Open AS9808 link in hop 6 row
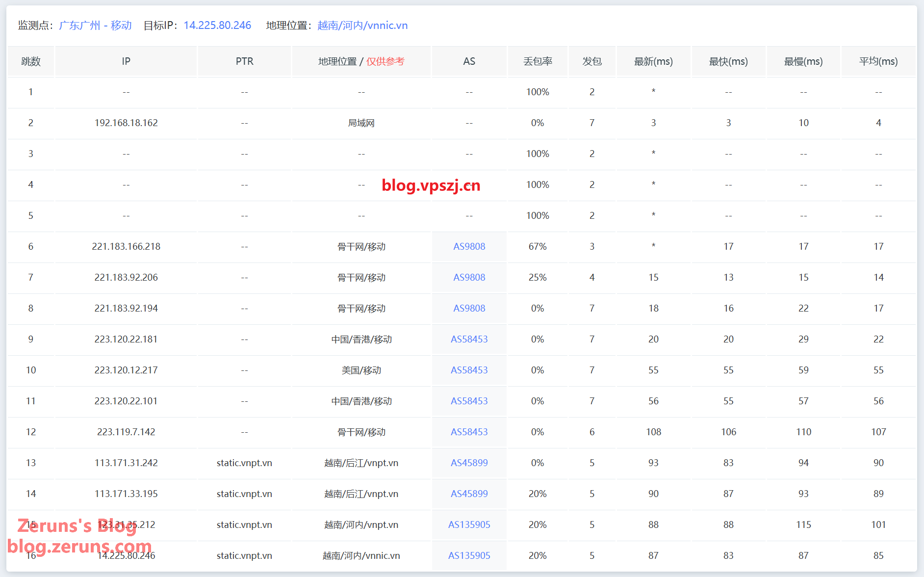 pyautogui.click(x=469, y=247)
